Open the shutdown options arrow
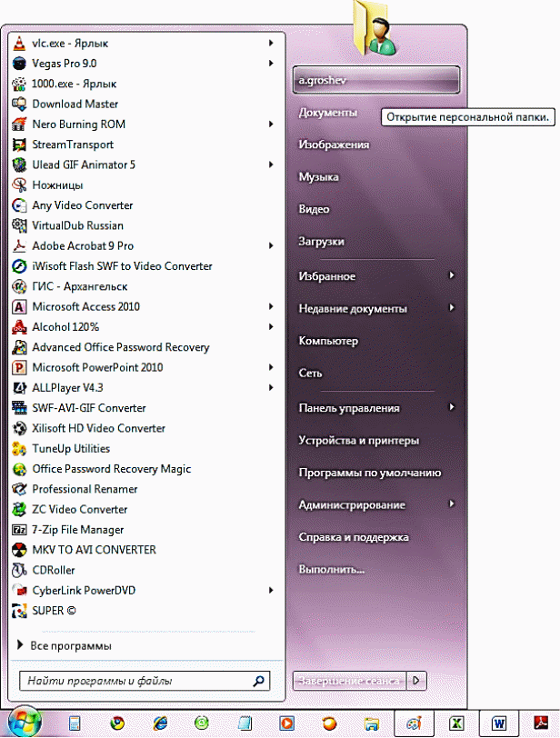Viewport: 560px width, 738px height. (x=416, y=681)
